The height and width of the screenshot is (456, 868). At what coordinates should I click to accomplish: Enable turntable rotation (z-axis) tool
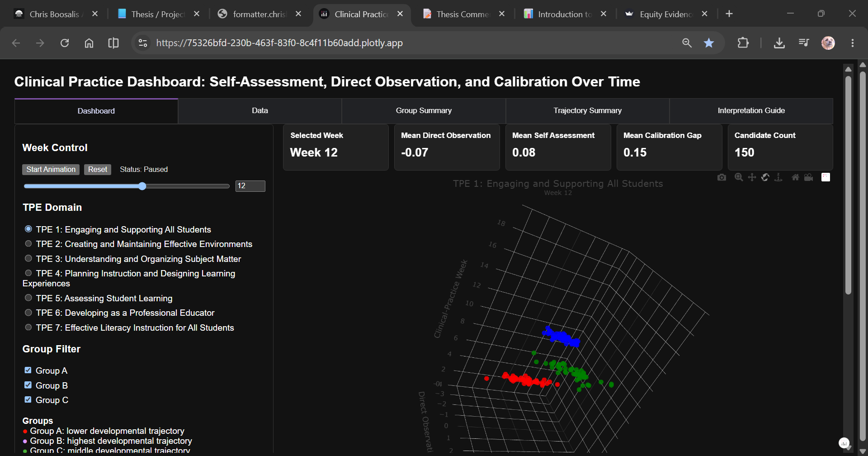click(x=778, y=177)
